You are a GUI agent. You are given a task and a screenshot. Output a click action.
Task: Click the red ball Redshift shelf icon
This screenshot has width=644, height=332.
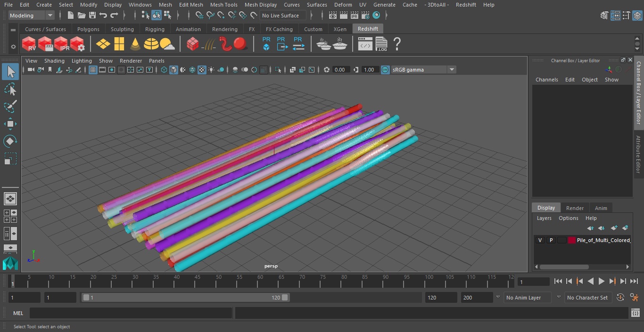[x=240, y=44]
